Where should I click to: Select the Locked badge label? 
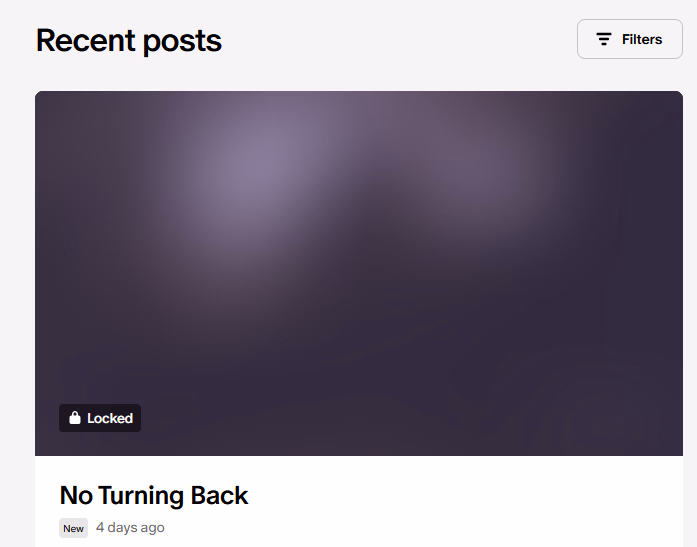[100, 418]
